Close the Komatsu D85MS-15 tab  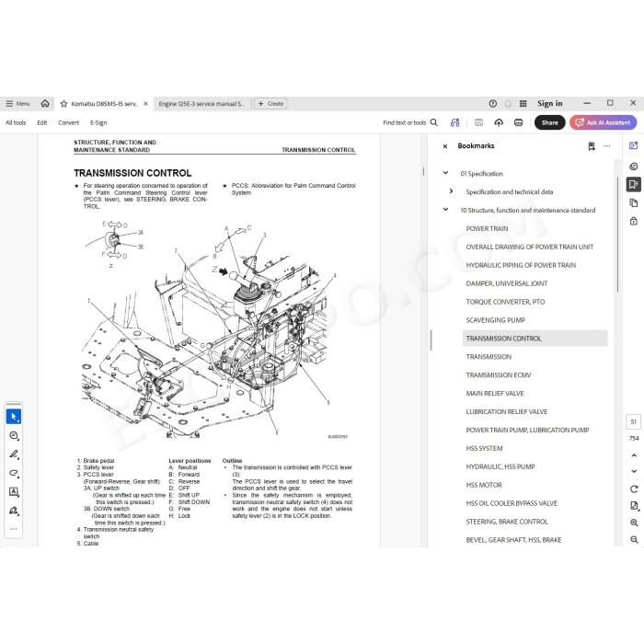(145, 104)
